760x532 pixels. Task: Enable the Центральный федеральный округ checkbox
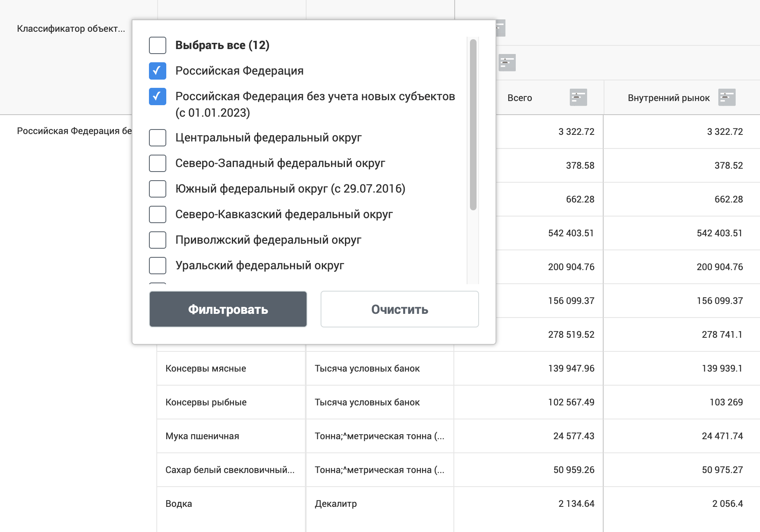click(158, 138)
